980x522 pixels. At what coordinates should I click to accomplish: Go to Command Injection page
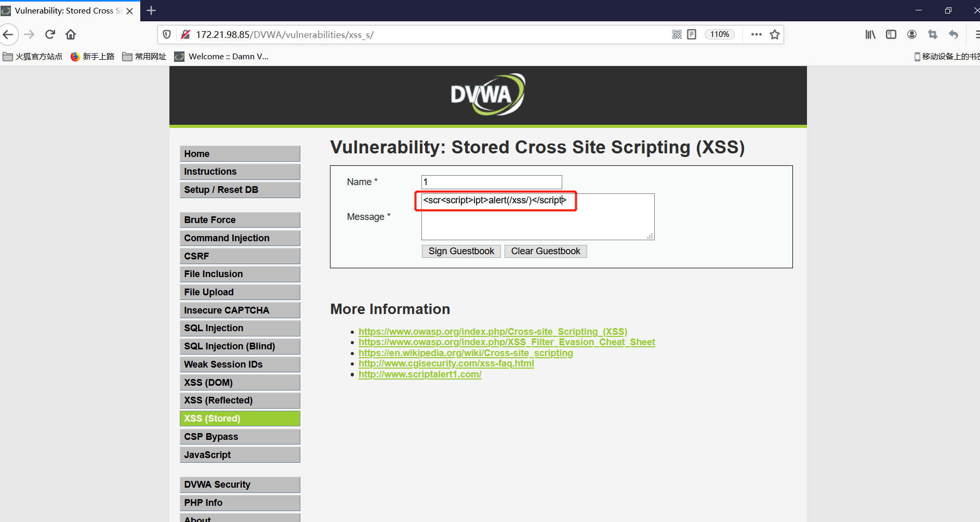pyautogui.click(x=240, y=238)
